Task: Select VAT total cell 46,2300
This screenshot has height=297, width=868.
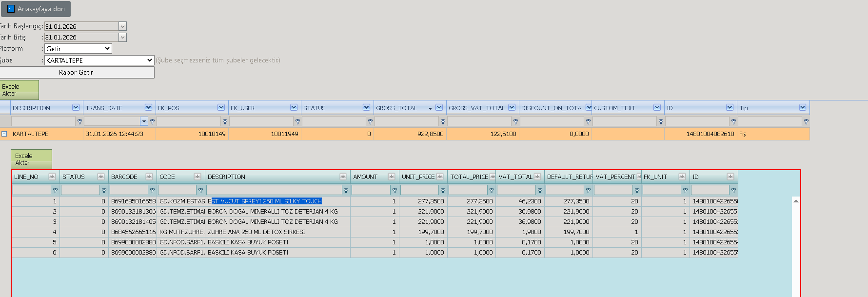Action: click(x=520, y=201)
